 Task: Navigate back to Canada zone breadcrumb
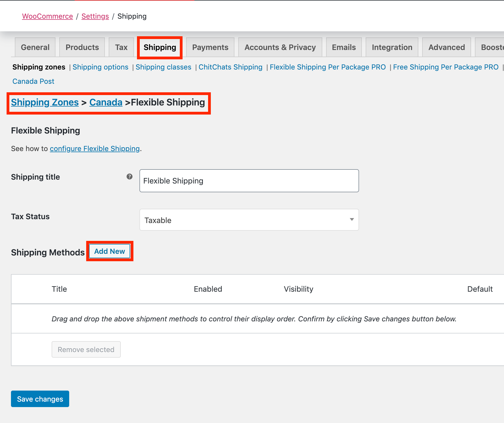click(106, 102)
